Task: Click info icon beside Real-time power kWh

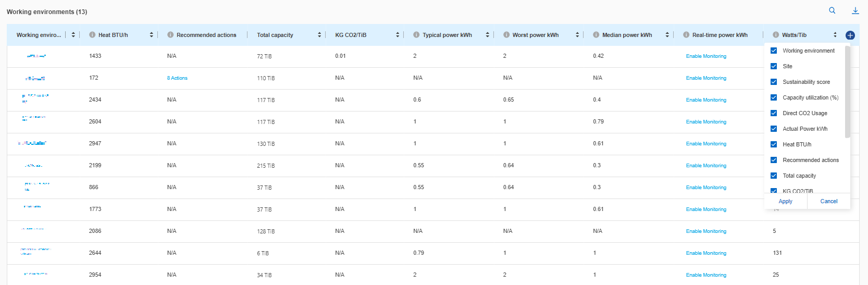Action: pos(686,35)
